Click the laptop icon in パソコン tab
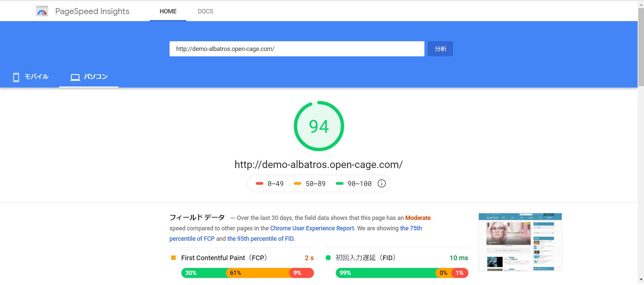The image size is (644, 285). tap(75, 77)
